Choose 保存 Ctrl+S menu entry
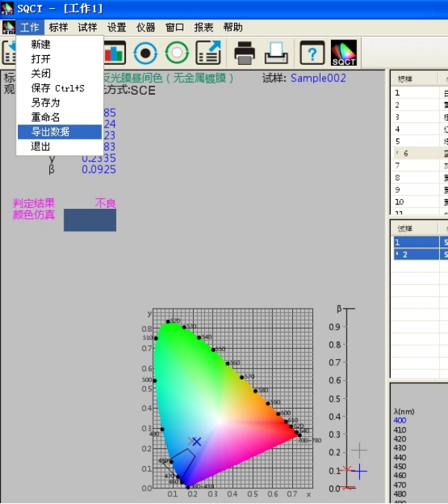Viewport: 448px width, 504px height. pos(57,89)
